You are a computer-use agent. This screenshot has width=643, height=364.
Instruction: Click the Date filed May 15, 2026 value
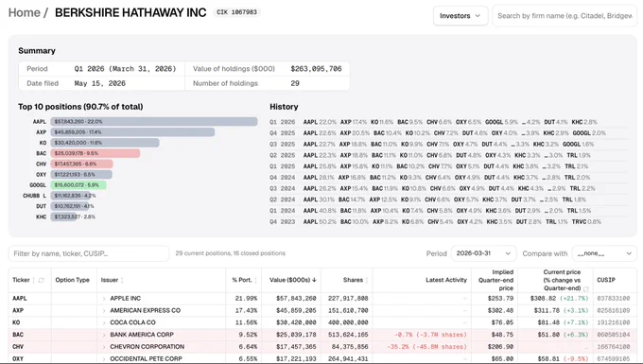[x=99, y=83]
